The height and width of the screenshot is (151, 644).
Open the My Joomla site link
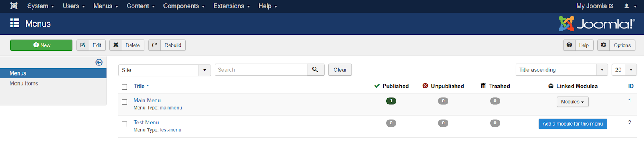point(594,6)
